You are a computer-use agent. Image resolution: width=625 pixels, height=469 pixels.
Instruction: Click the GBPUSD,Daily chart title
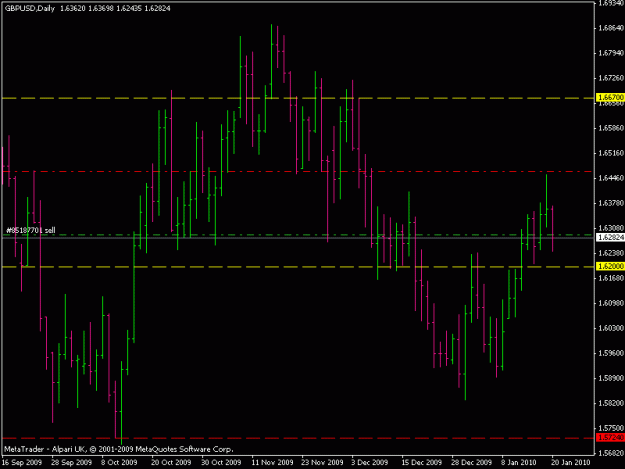pos(29,8)
